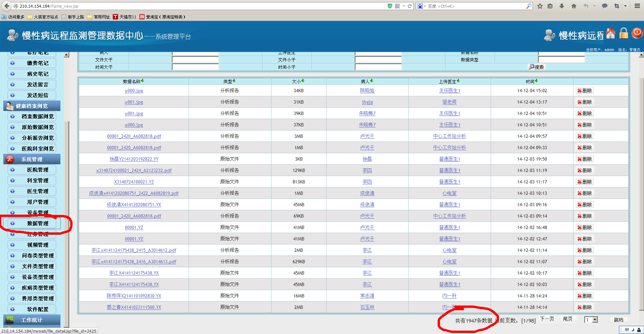
Task: Open file link u000.jpg in first row
Action: click(134, 91)
